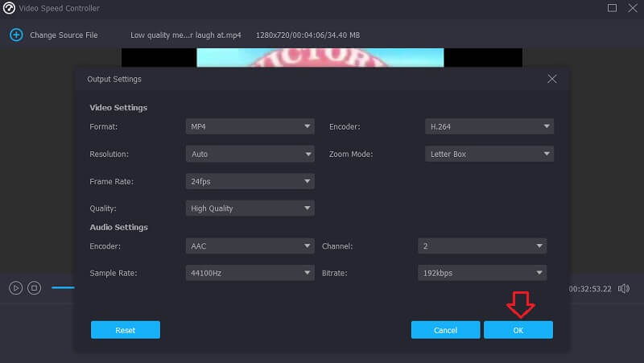This screenshot has height=363, width=644.
Task: Open the Resolution dropdown set to Auto
Action: 250,154
